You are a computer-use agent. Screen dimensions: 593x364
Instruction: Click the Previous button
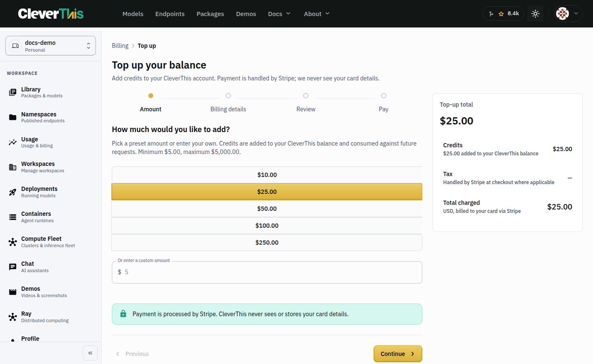132,354
